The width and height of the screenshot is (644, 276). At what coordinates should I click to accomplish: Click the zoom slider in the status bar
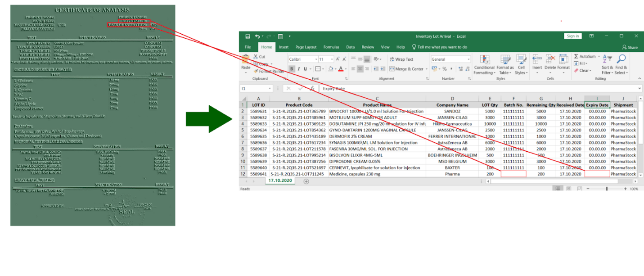[x=607, y=189]
